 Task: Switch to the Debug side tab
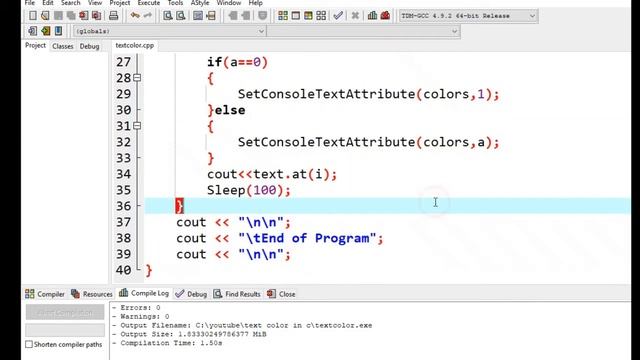89,46
